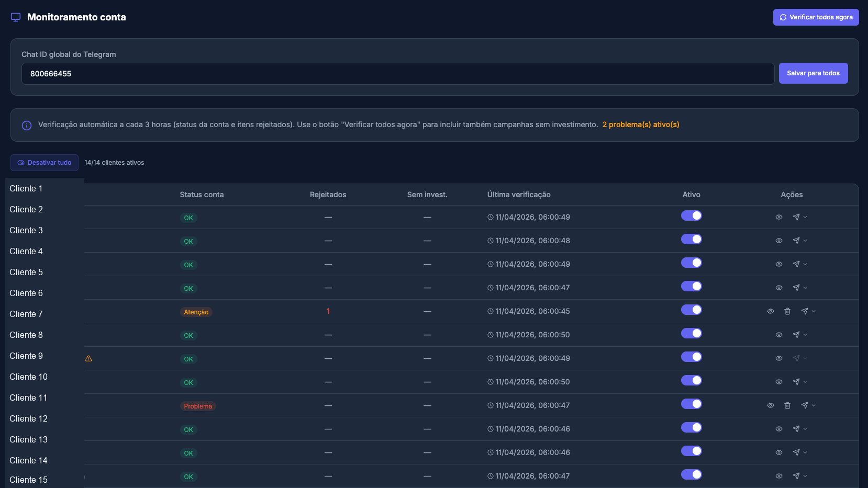Click clock icon in the Atenção row
The width and height of the screenshot is (868, 488).
[x=491, y=311]
